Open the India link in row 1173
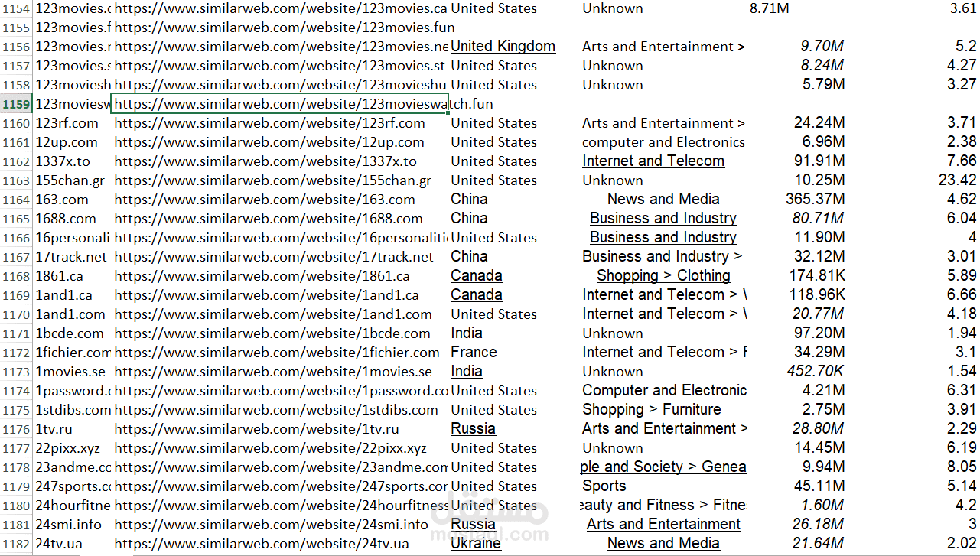This screenshot has width=980, height=556. point(467,372)
